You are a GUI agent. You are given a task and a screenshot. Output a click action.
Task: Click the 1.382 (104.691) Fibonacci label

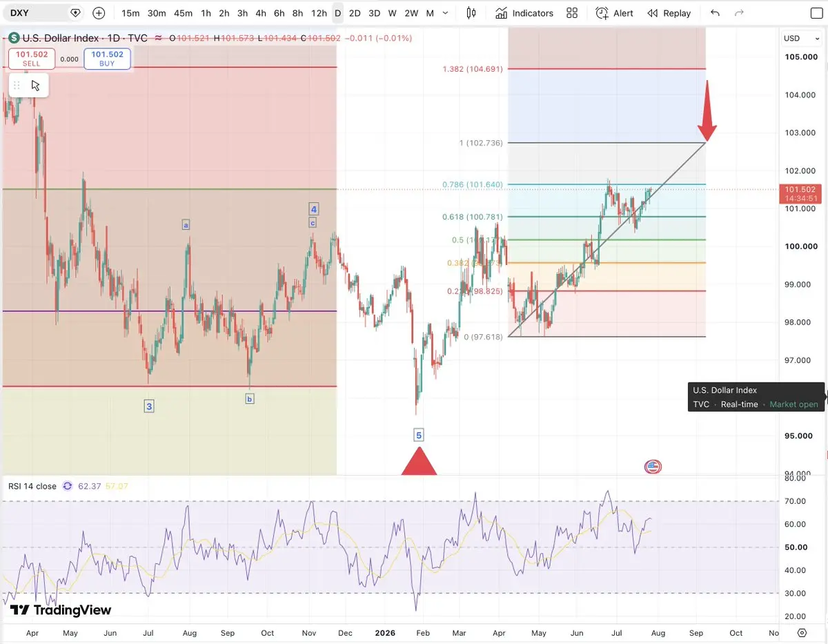473,69
